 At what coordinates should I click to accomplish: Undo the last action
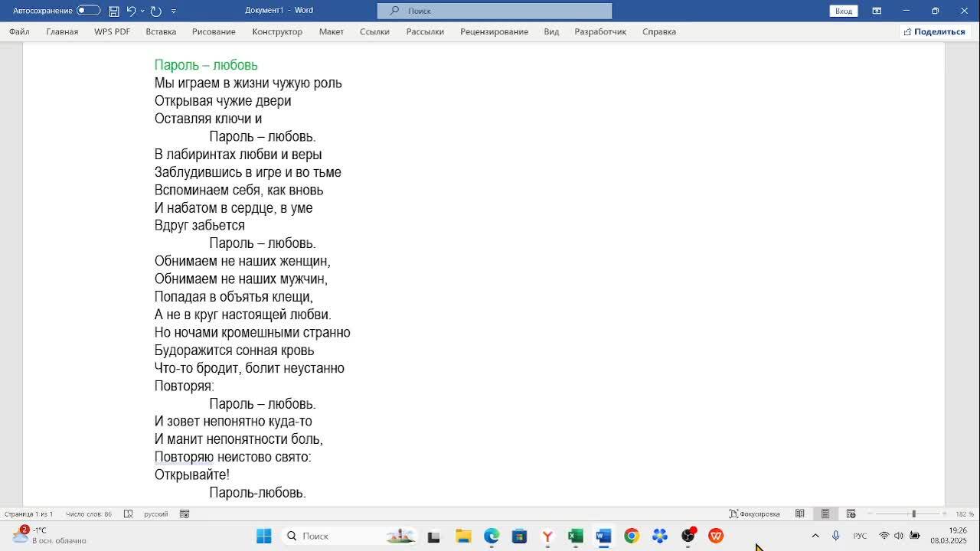(131, 11)
